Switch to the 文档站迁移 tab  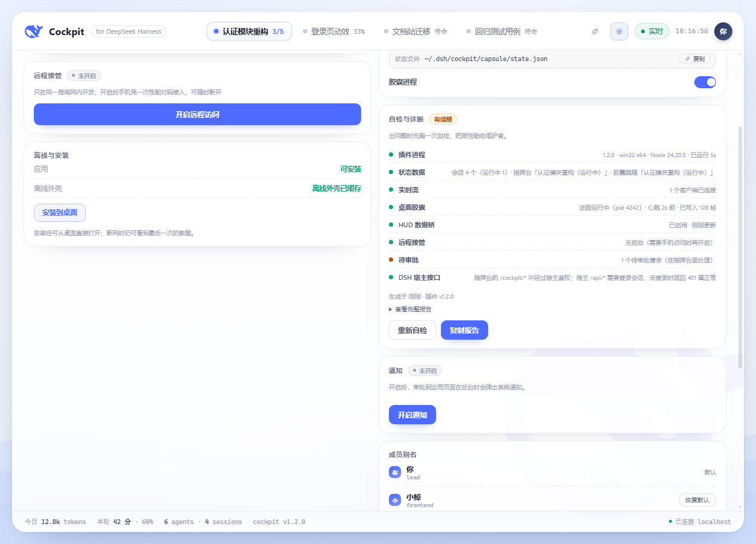415,31
